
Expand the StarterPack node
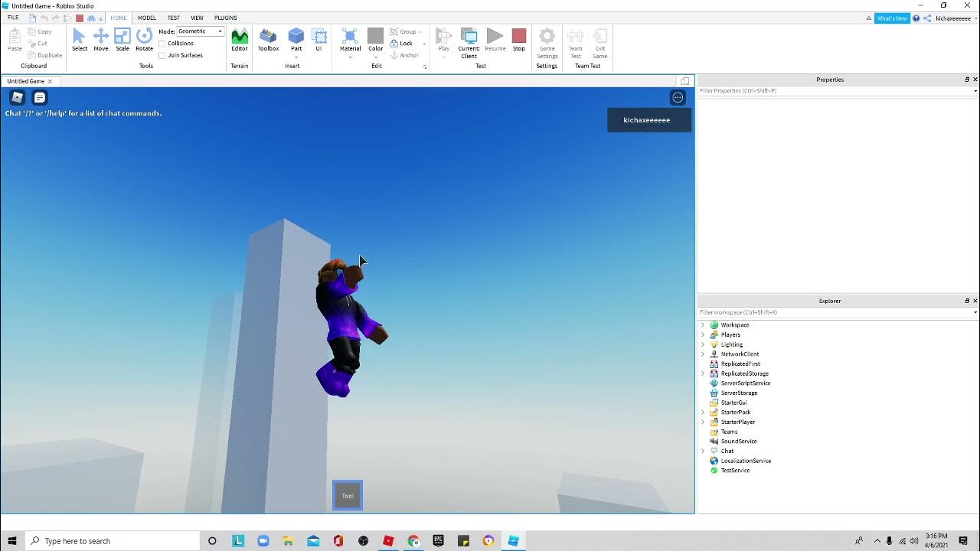[x=703, y=412]
